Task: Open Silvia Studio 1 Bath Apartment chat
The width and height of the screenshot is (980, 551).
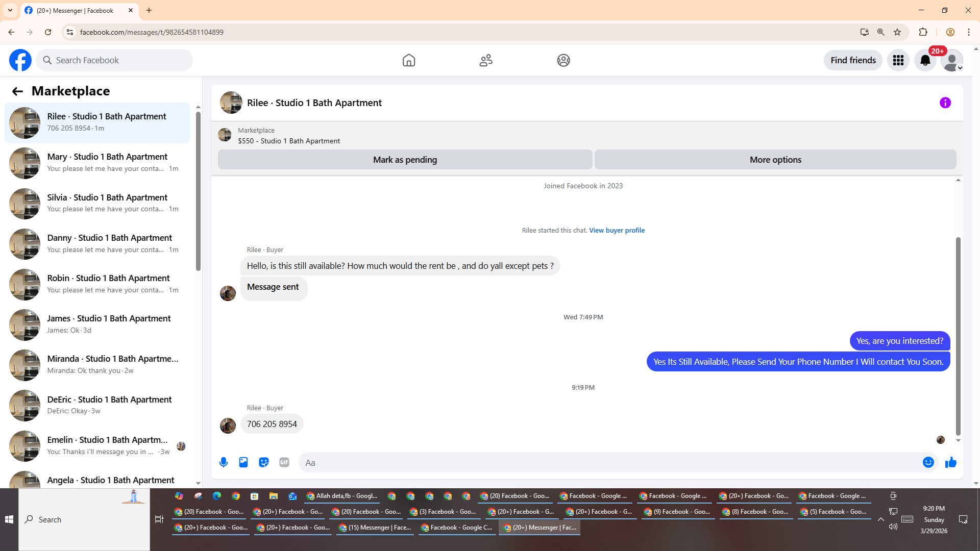Action: pos(97,204)
